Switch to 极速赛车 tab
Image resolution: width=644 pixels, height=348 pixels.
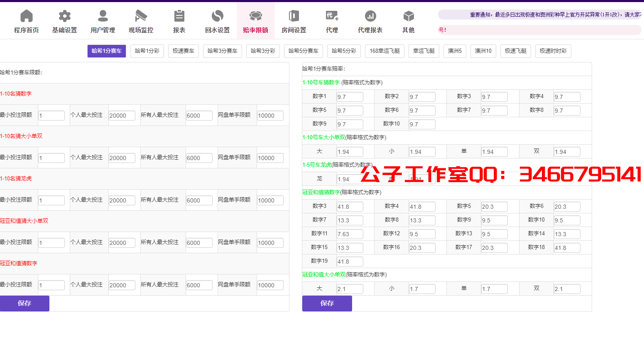(x=184, y=51)
